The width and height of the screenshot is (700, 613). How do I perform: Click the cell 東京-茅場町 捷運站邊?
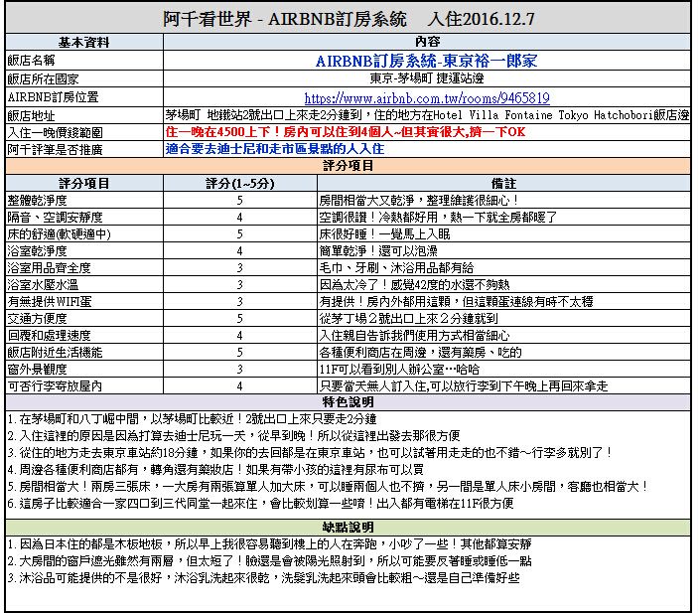[427, 78]
